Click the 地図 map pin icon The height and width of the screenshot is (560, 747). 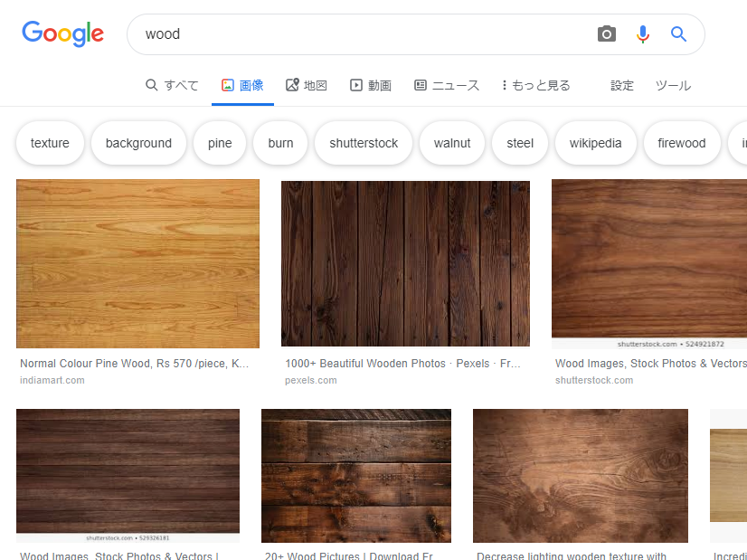coord(291,84)
